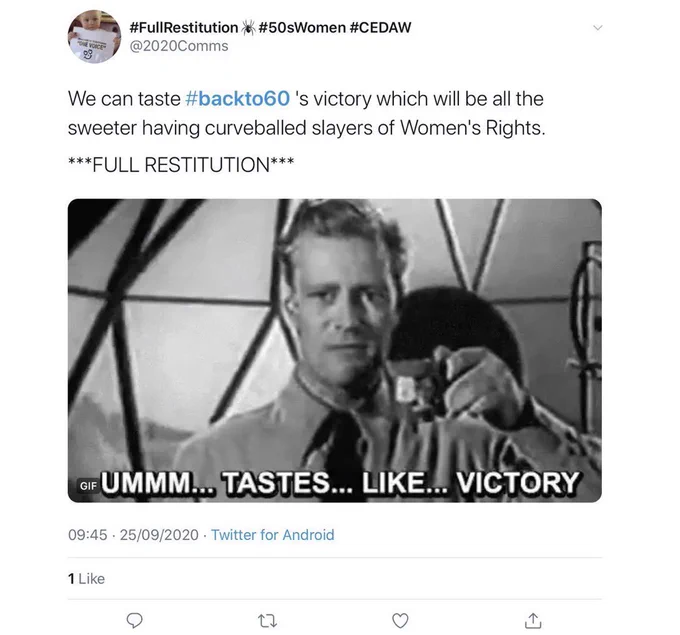Screen dimensions: 680x635
Task: View who liked via 1 Like
Action: (86, 579)
